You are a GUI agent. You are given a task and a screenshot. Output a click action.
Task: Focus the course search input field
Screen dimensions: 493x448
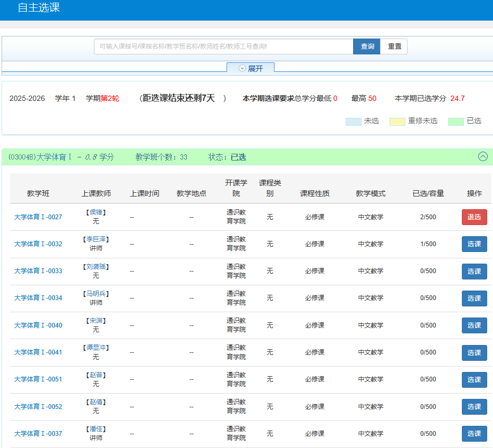pos(223,46)
